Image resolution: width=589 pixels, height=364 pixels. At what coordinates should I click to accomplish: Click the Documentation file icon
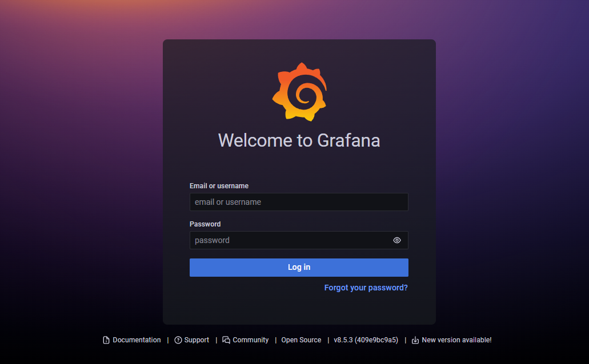click(x=106, y=340)
